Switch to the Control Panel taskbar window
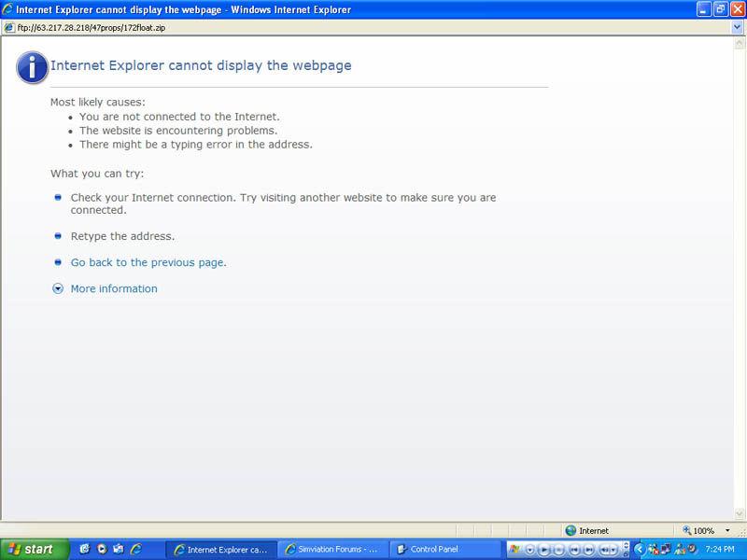 (x=444, y=550)
